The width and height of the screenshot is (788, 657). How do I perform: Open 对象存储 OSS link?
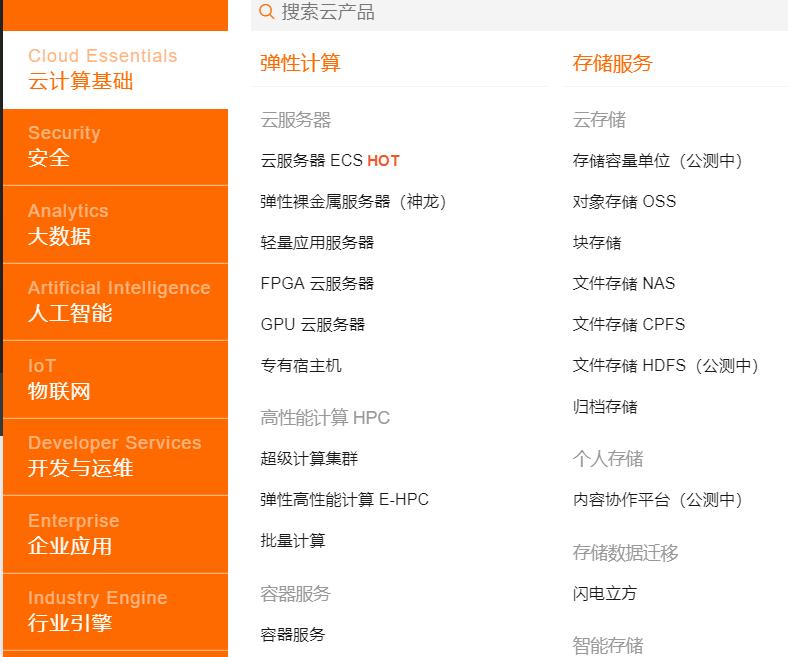(624, 202)
